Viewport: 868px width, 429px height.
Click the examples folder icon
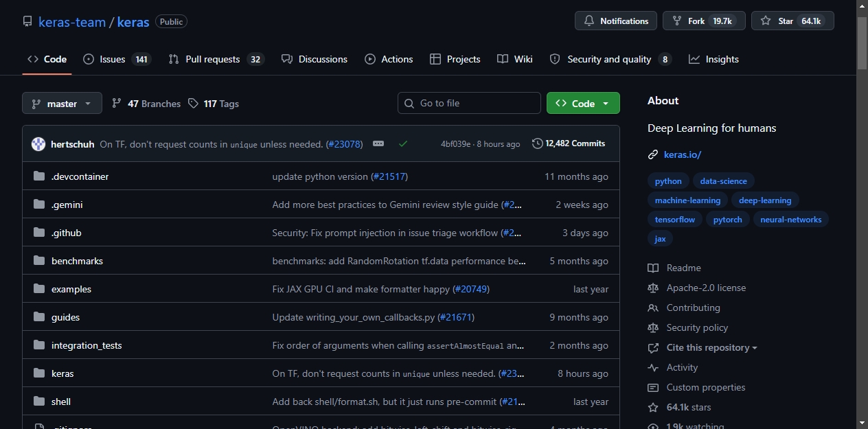click(x=39, y=289)
